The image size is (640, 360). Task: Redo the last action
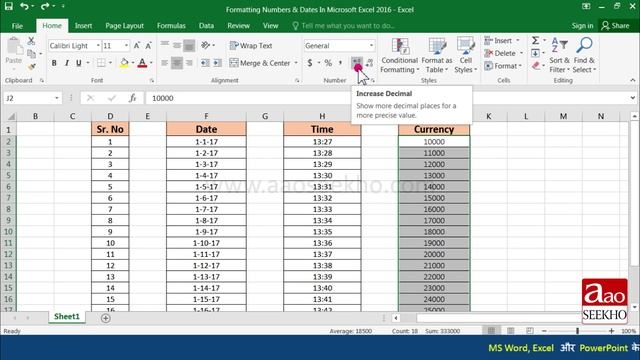point(45,6)
